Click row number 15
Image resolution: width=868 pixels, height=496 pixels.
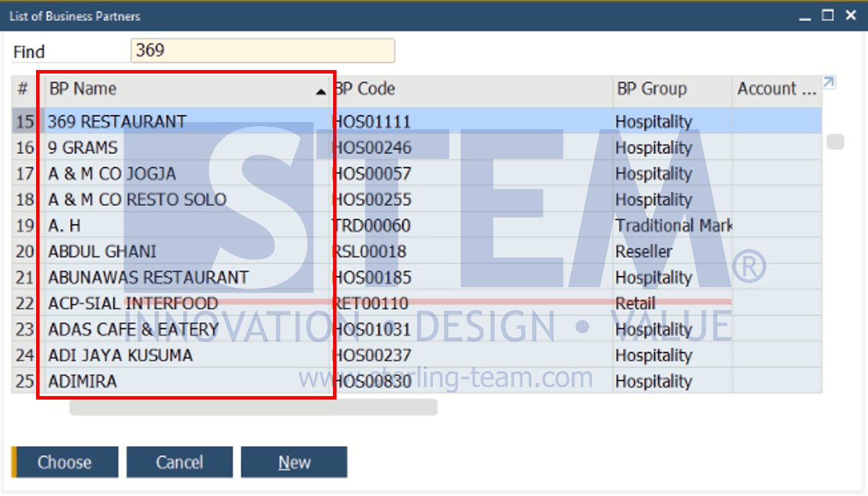[25, 122]
